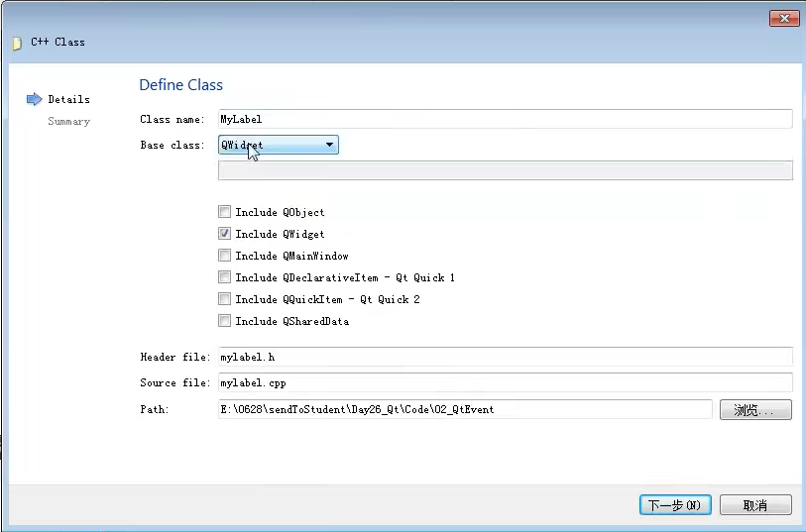Viewport: 806px width, 532px height.
Task: Click the disabled field below Base class
Action: point(505,170)
